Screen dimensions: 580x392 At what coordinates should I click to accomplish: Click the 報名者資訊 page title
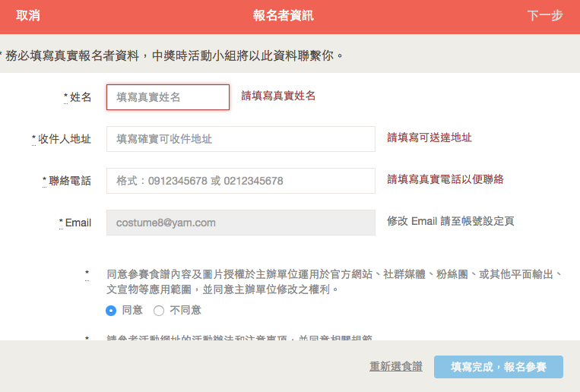283,16
